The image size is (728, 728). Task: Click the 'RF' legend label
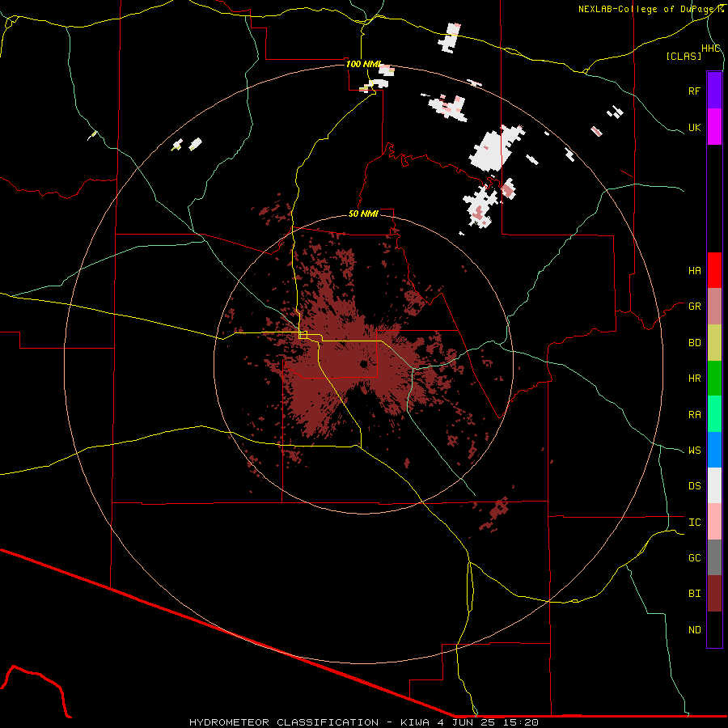click(694, 91)
